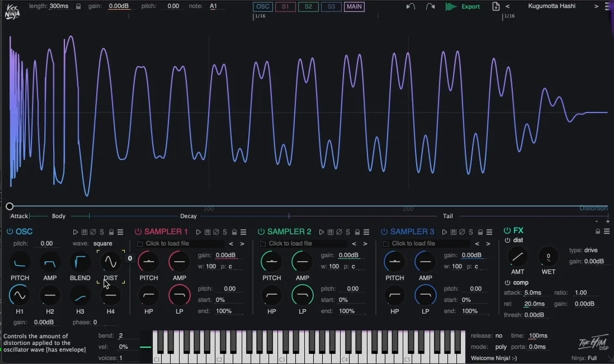Click the OSC DIST envelope knob
Image resolution: width=614 pixels, height=364 pixels.
coord(110,262)
